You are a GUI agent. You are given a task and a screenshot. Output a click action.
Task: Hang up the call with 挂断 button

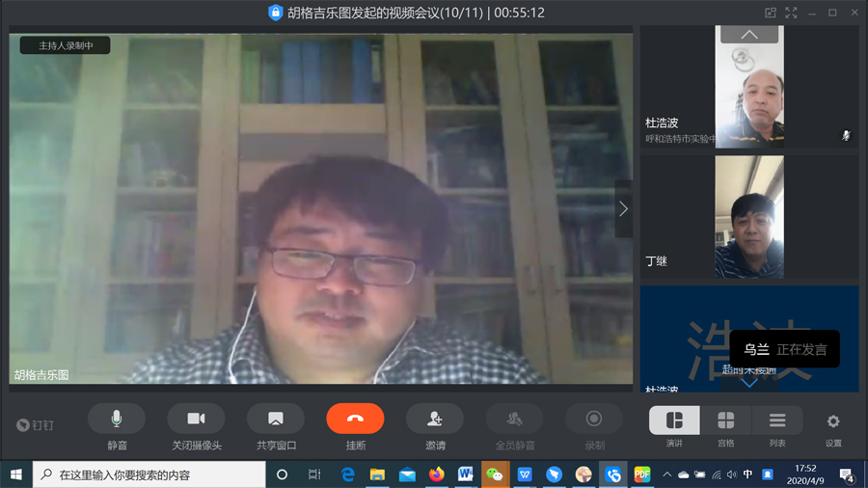(x=355, y=419)
